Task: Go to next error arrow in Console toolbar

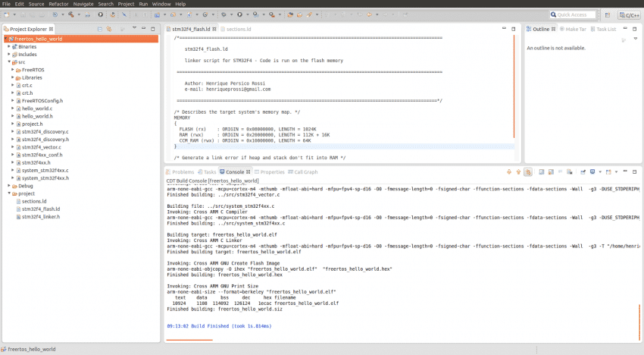Action: tap(509, 172)
